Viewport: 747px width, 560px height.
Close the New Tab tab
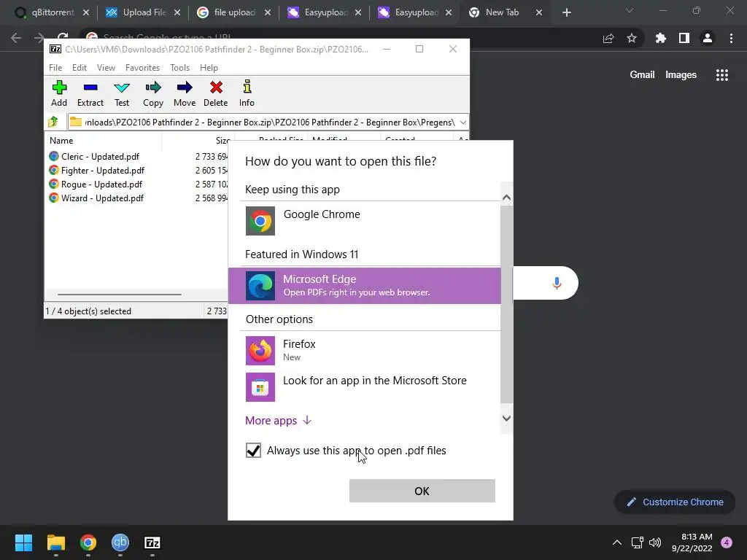pyautogui.click(x=539, y=12)
